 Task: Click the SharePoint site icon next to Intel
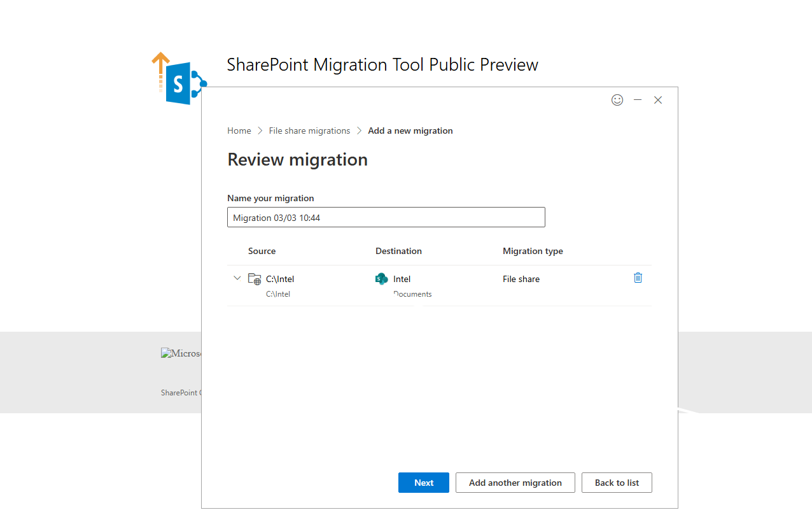(x=382, y=279)
